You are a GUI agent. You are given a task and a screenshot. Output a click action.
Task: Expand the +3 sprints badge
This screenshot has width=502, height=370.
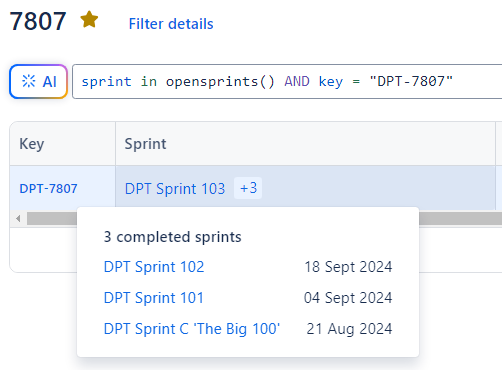248,188
